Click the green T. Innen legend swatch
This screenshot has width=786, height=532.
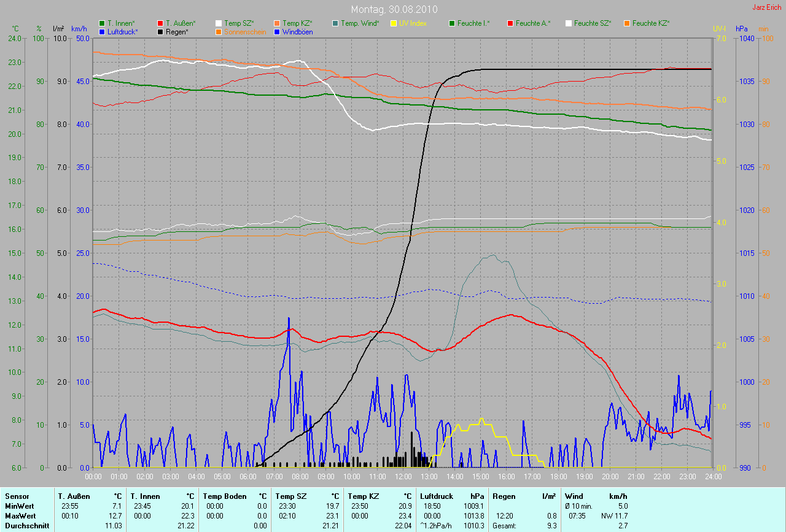102,23
